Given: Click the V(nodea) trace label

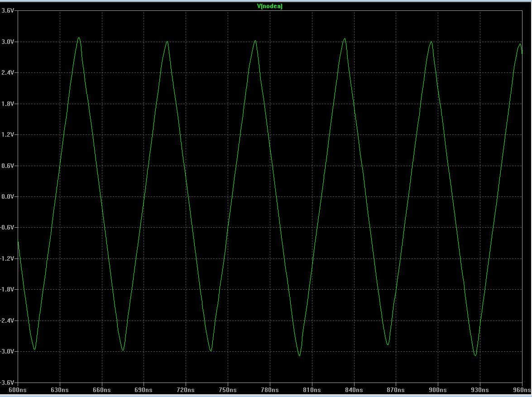Looking at the screenshot, I should (270, 6).
